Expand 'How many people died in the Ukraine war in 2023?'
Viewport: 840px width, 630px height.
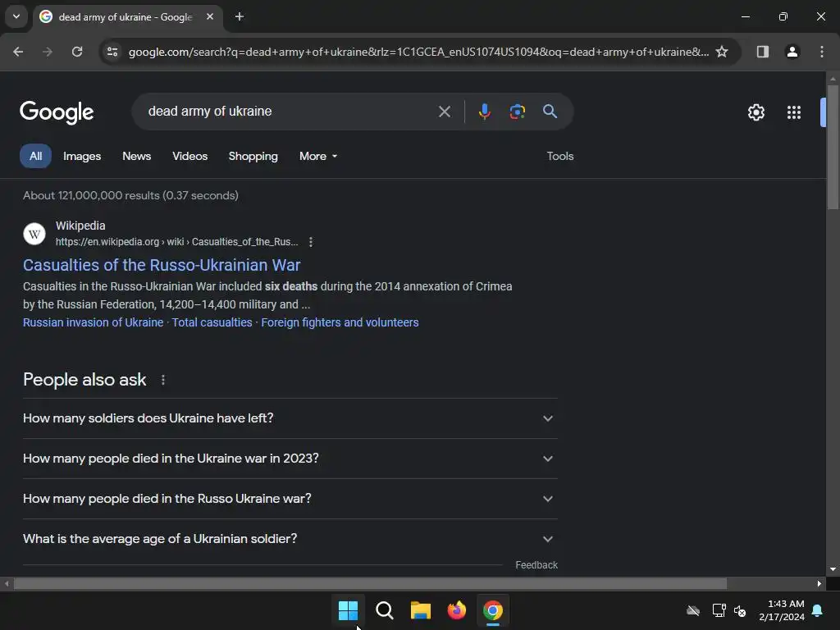point(290,459)
